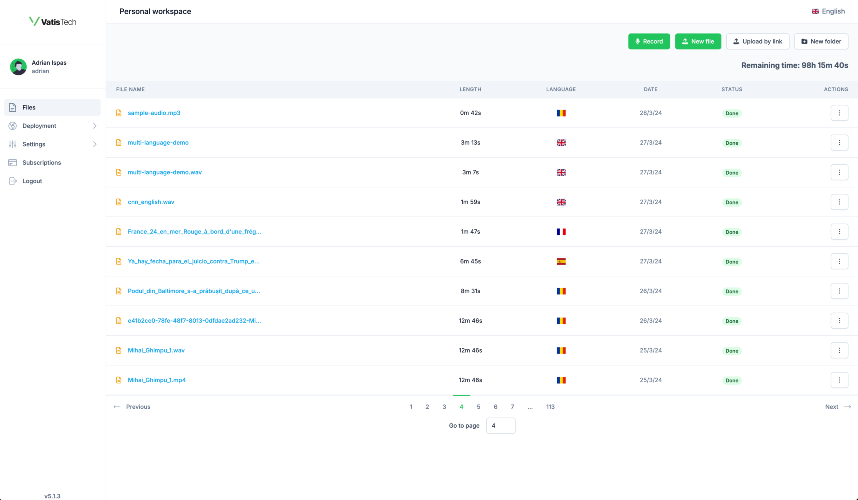Click the Subscriptions card icon in sidebar
The height and width of the screenshot is (500, 858).
tap(13, 162)
